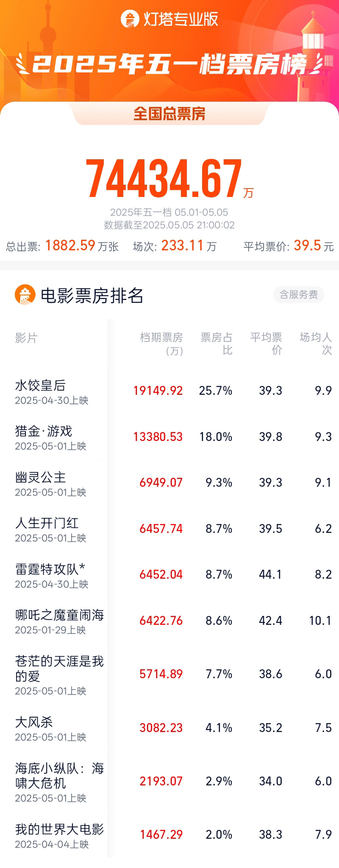This screenshot has height=868, width=339.
Task: Click the 灯塔专业版 logo icon at top
Action: pos(130,19)
